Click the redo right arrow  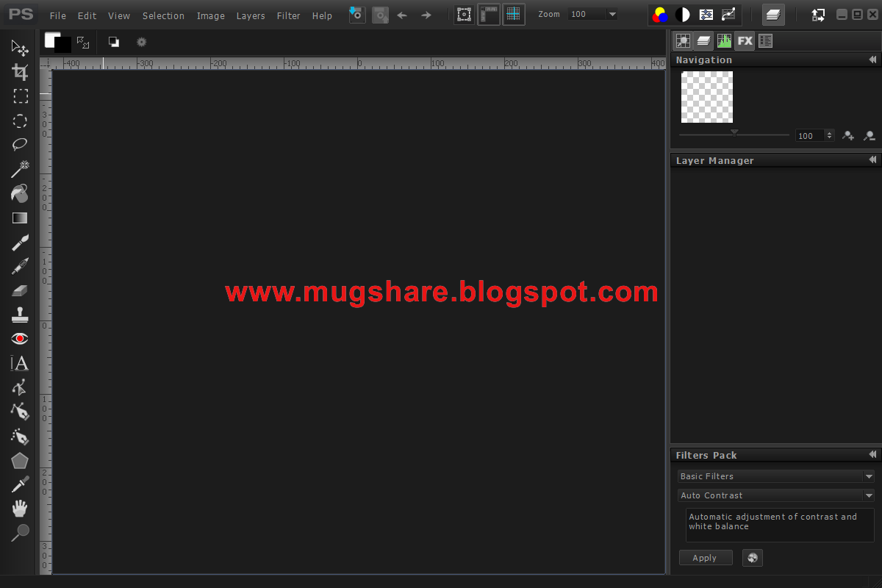426,15
